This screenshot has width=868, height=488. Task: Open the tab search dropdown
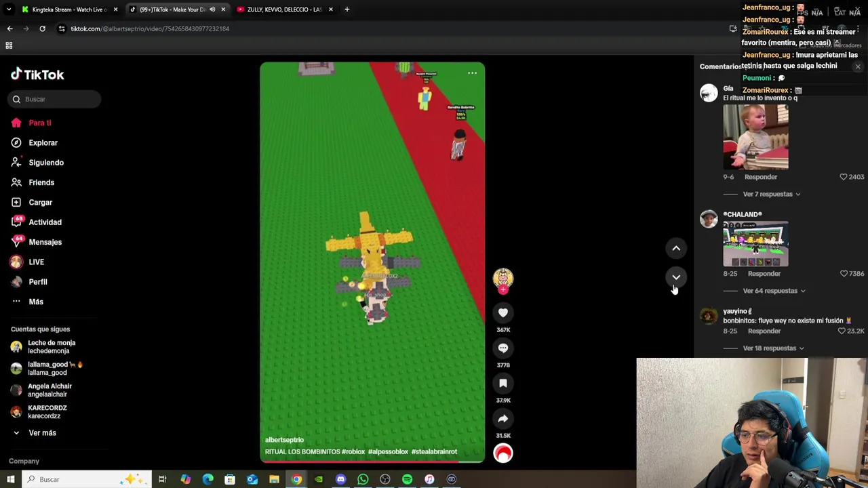point(9,9)
